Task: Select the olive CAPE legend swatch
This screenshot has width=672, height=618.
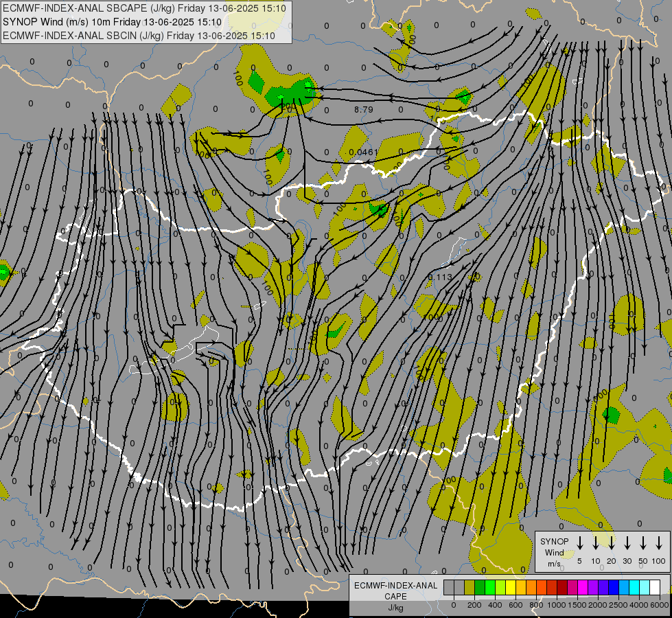Action: pos(470,588)
